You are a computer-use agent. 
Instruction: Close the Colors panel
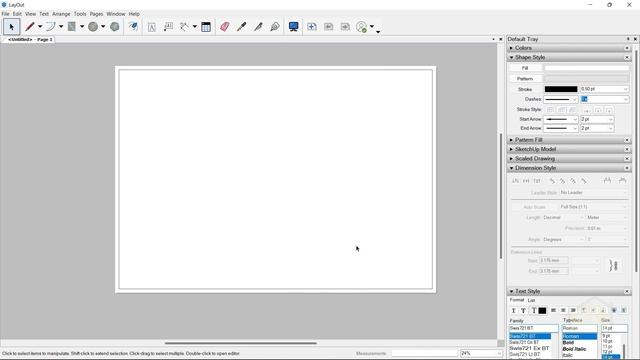tap(627, 48)
